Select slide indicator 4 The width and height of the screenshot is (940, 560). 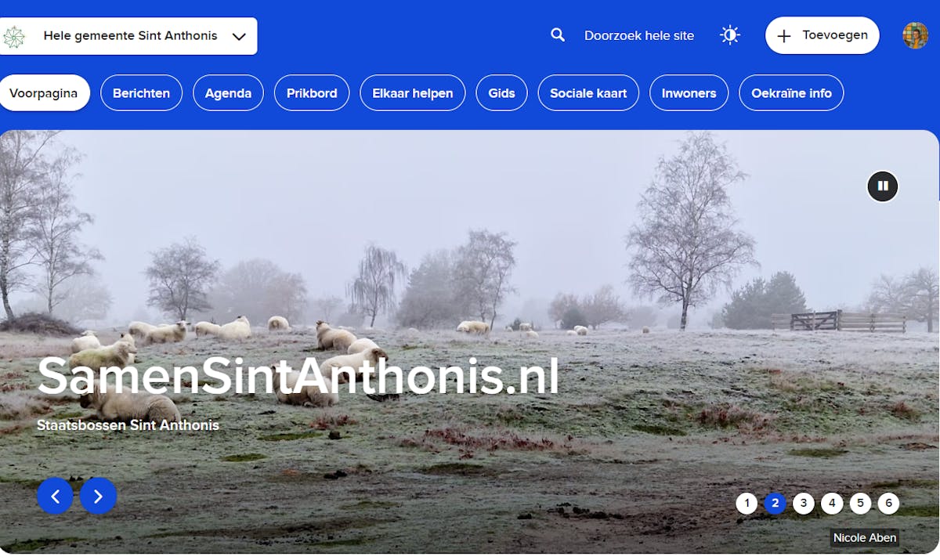(832, 504)
